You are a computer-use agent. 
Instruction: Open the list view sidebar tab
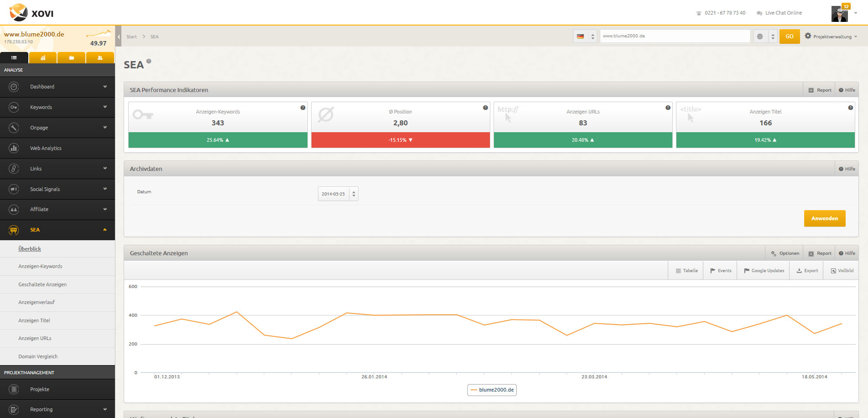pos(14,58)
